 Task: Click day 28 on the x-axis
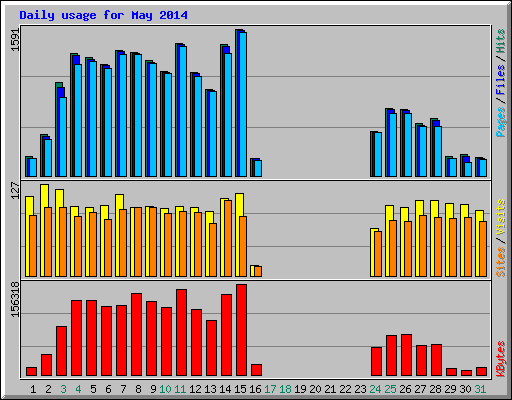point(435,389)
